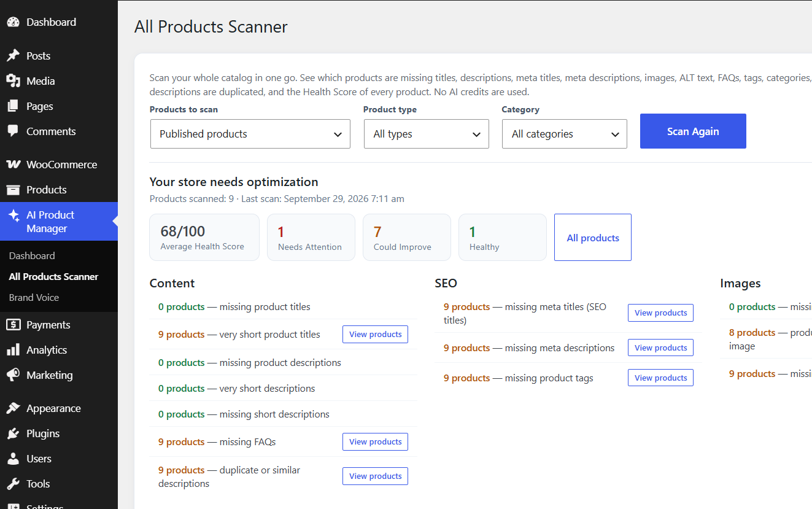Open the Brand Voice submenu item
The height and width of the screenshot is (509, 812).
click(34, 297)
